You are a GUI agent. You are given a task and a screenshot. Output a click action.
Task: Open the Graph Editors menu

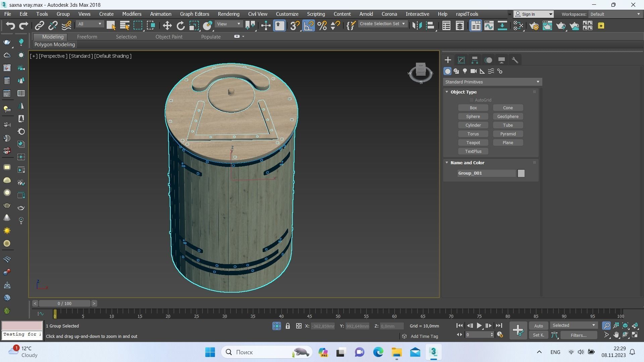(x=195, y=14)
